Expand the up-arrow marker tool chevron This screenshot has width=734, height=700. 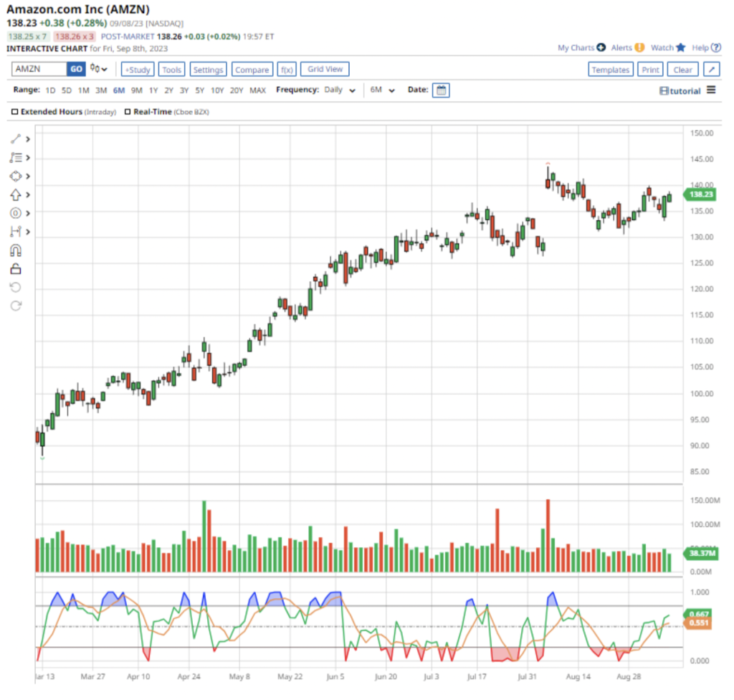click(28, 194)
